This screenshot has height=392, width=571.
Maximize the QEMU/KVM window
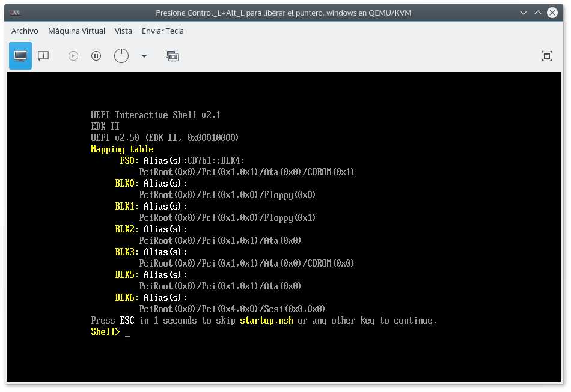pyautogui.click(x=538, y=13)
